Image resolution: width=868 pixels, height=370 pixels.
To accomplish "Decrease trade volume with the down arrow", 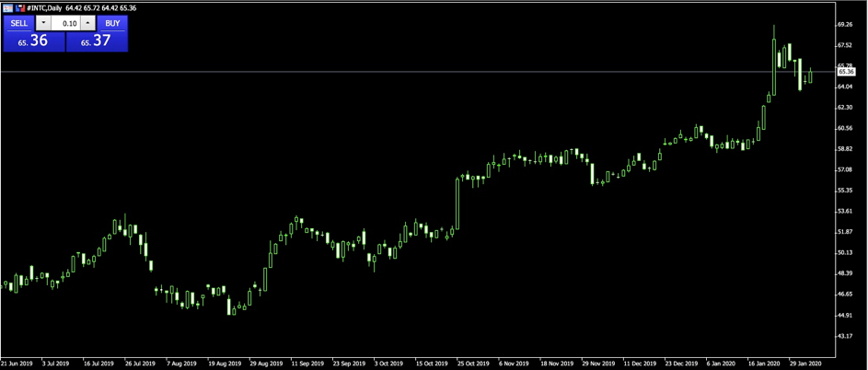I will coord(43,23).
